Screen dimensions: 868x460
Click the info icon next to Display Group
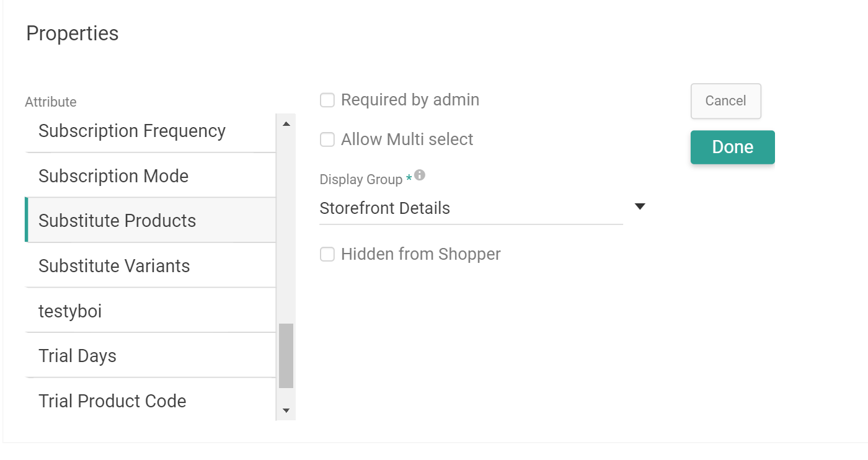tap(419, 175)
